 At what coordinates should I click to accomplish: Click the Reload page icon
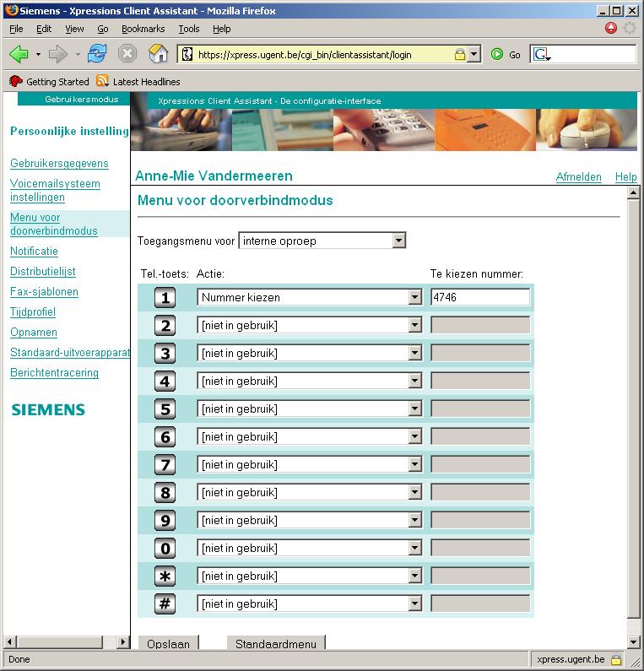[x=97, y=54]
